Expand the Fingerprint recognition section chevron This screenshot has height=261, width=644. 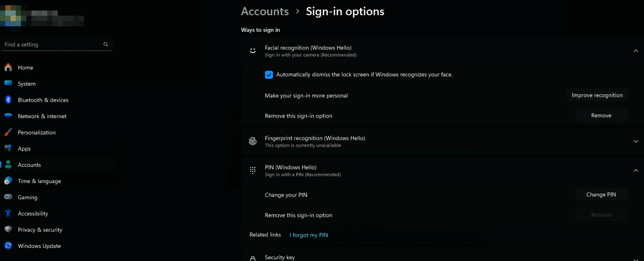click(636, 141)
